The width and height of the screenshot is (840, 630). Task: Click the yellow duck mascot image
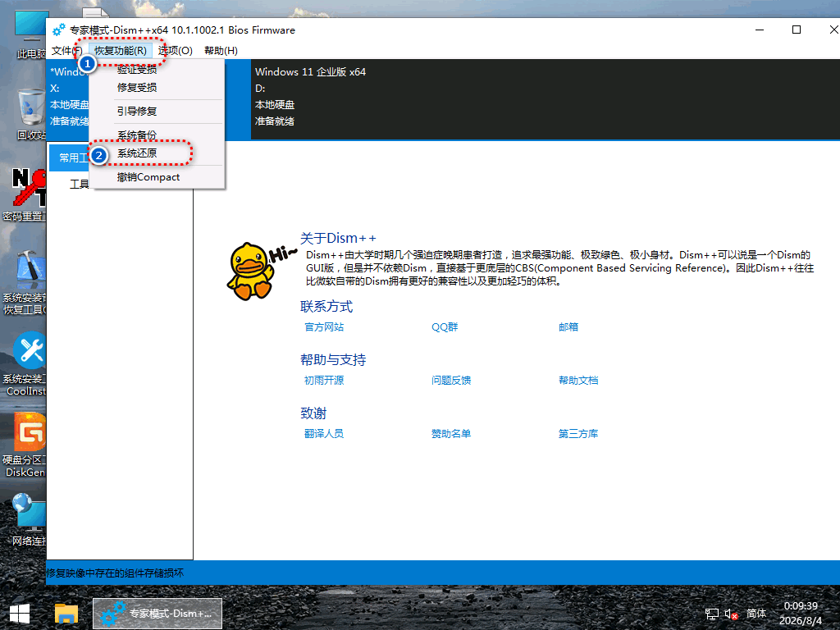tap(251, 271)
